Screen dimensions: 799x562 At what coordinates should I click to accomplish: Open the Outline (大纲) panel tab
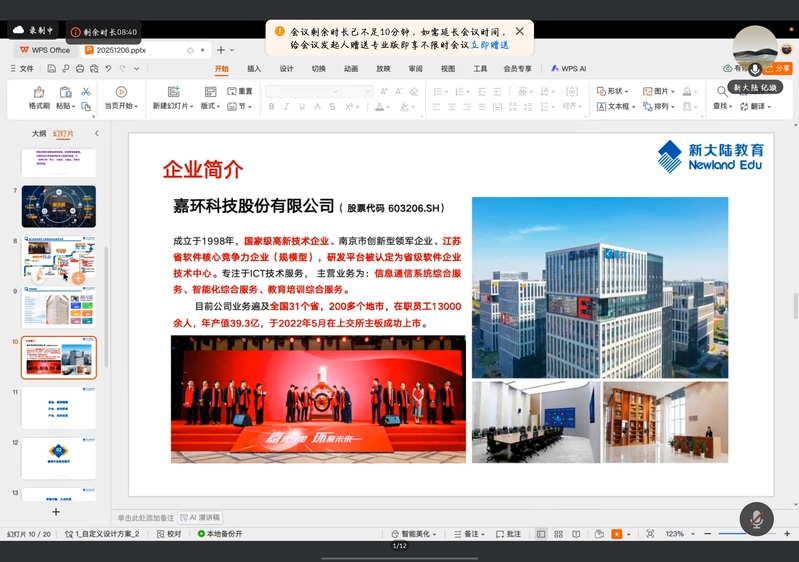[x=39, y=133]
